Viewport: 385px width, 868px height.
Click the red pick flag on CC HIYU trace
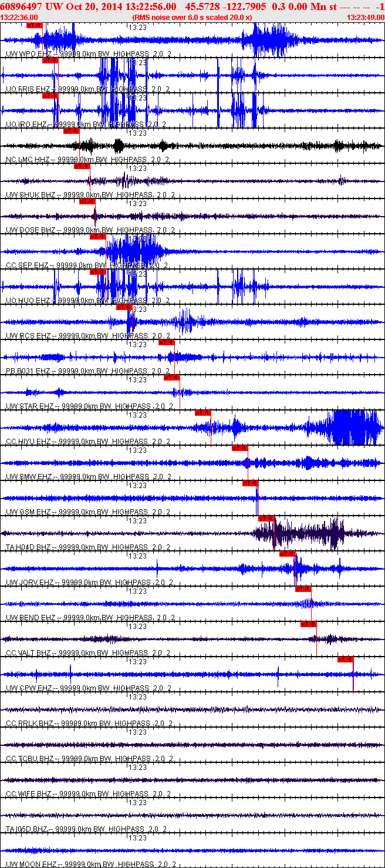[203, 413]
